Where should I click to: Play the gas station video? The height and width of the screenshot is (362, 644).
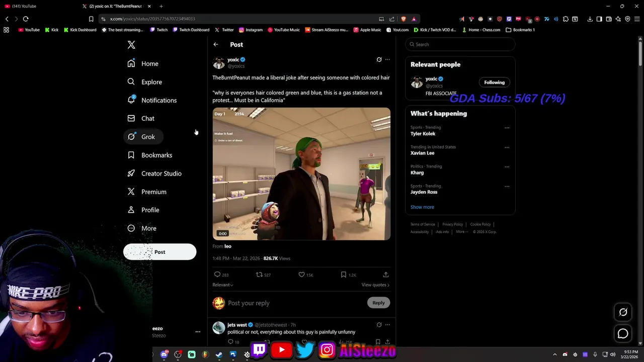(x=301, y=174)
